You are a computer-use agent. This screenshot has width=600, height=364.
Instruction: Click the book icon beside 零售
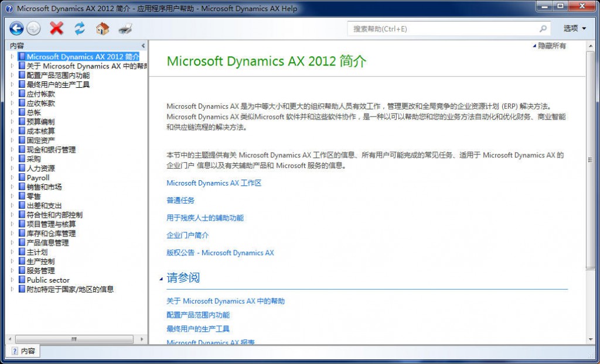coord(22,196)
